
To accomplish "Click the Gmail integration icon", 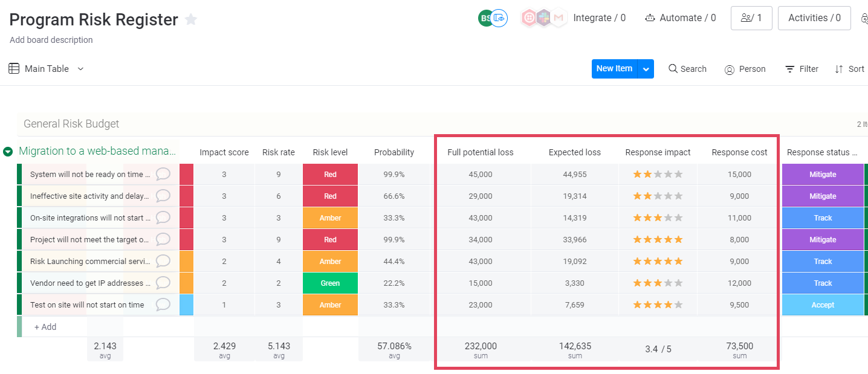I will tap(558, 18).
